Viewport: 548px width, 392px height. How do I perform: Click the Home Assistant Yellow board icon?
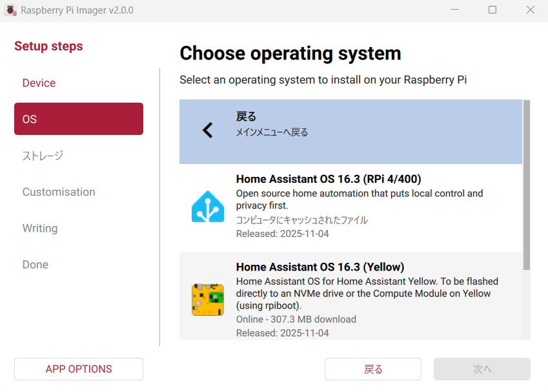[208, 300]
